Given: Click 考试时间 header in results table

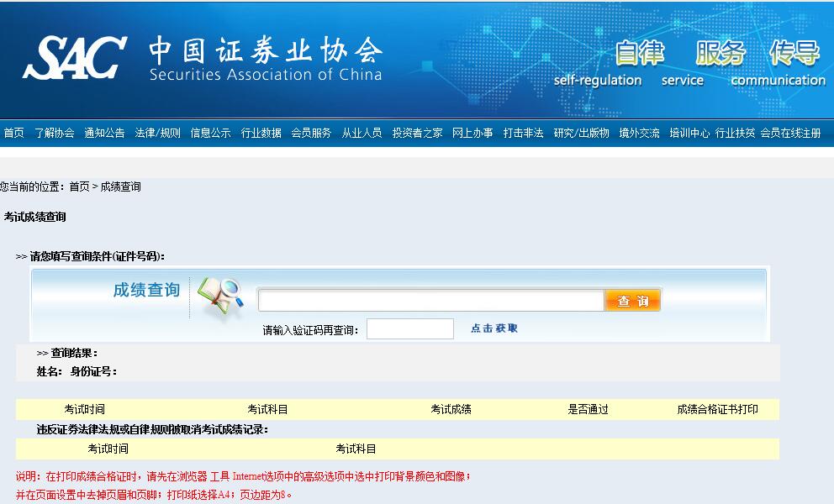Looking at the screenshot, I should [85, 409].
